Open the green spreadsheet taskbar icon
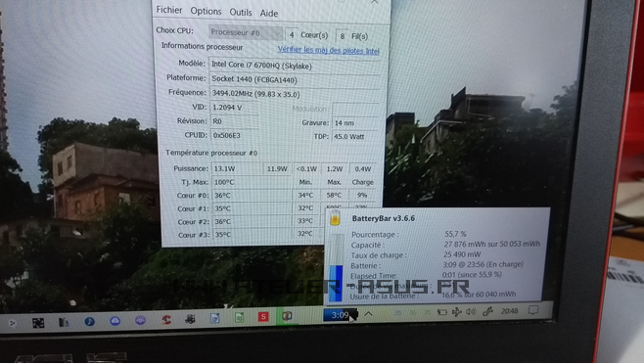644x364 pixels. 239,318
